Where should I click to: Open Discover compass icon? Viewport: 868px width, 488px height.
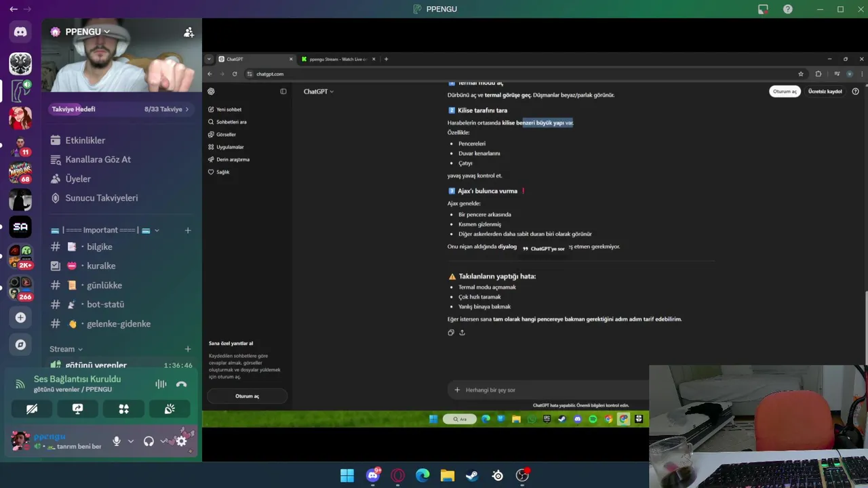(x=20, y=344)
